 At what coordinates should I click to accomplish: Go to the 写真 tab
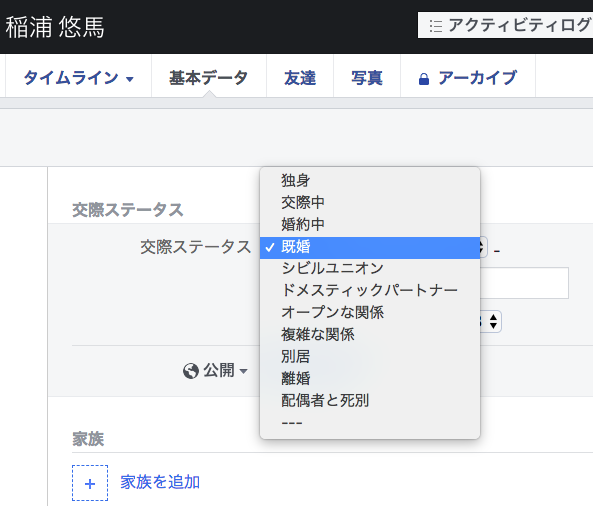pyautogui.click(x=367, y=77)
